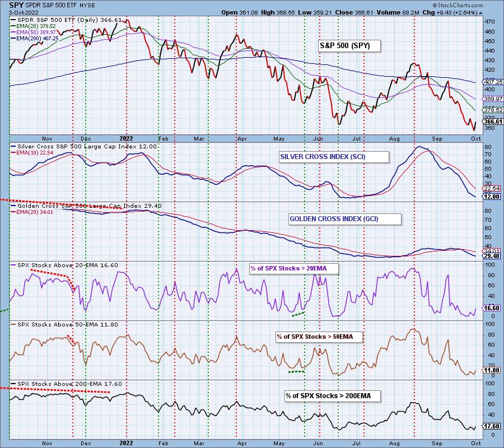The width and height of the screenshot is (504, 448).
Task: Click the 366.61 price tag on the right axis
Action: point(492,122)
